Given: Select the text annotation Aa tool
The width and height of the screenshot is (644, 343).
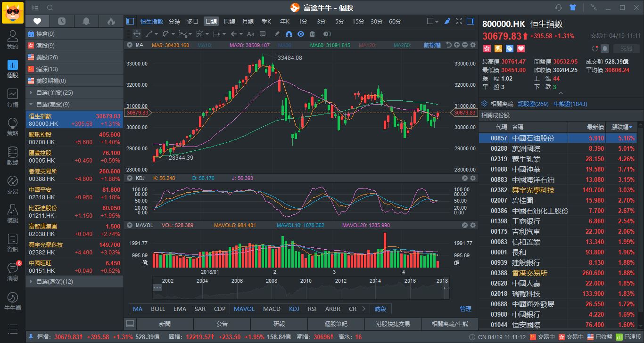Looking at the screenshot, I should [251, 34].
